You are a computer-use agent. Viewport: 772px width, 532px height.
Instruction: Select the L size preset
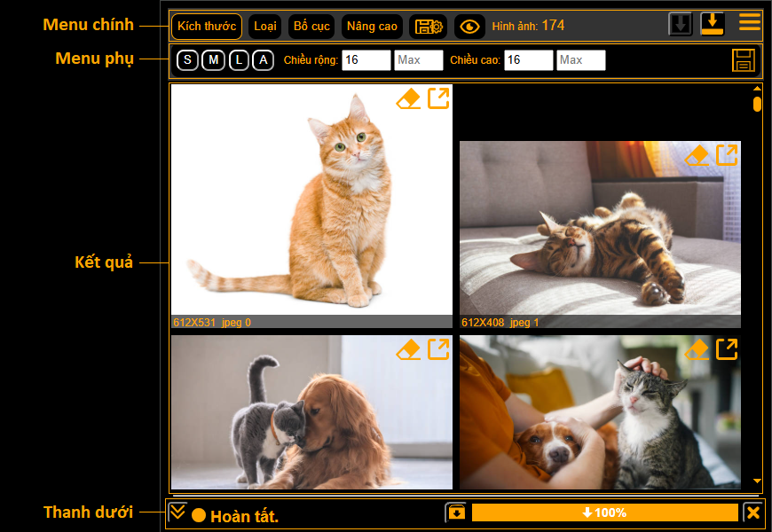click(x=239, y=60)
